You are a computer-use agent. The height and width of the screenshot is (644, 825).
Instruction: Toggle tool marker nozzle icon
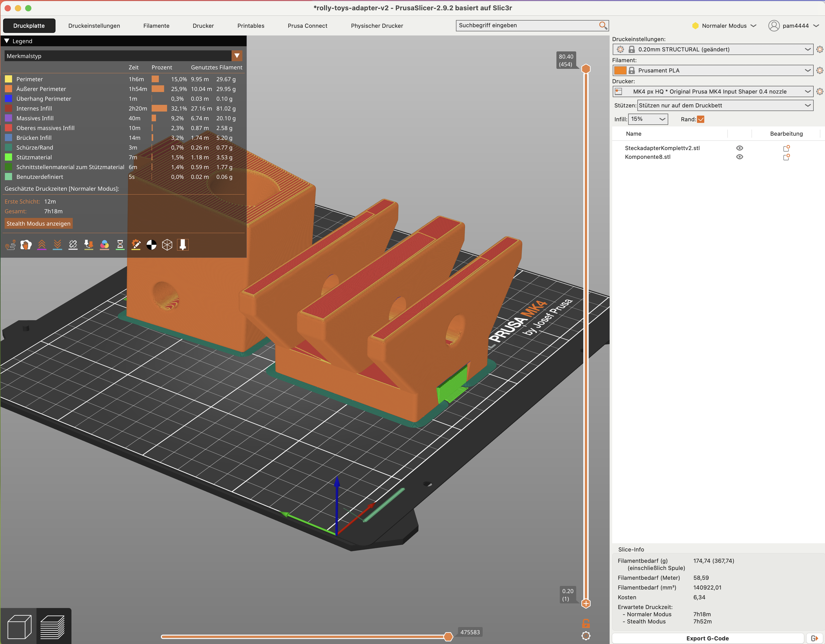(183, 245)
